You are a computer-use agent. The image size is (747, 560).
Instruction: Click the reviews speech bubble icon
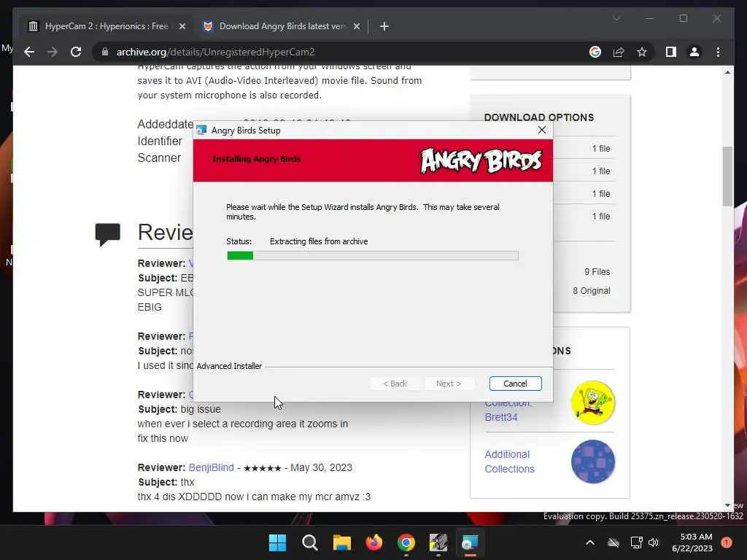pyautogui.click(x=108, y=234)
